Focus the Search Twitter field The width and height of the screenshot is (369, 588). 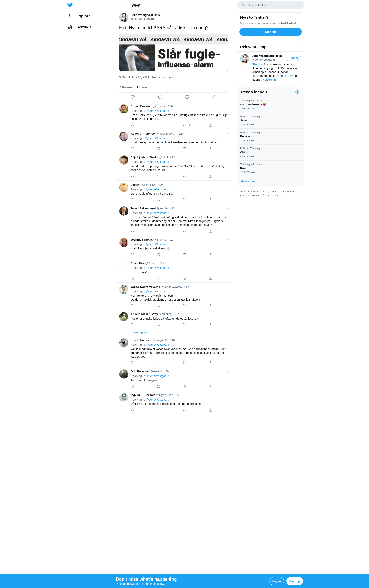coord(270,5)
